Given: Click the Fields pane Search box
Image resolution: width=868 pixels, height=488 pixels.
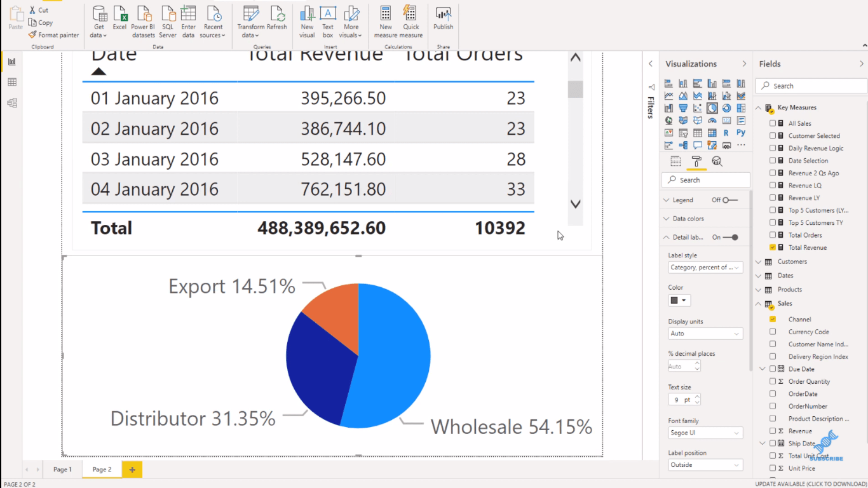Looking at the screenshot, I should 810,86.
